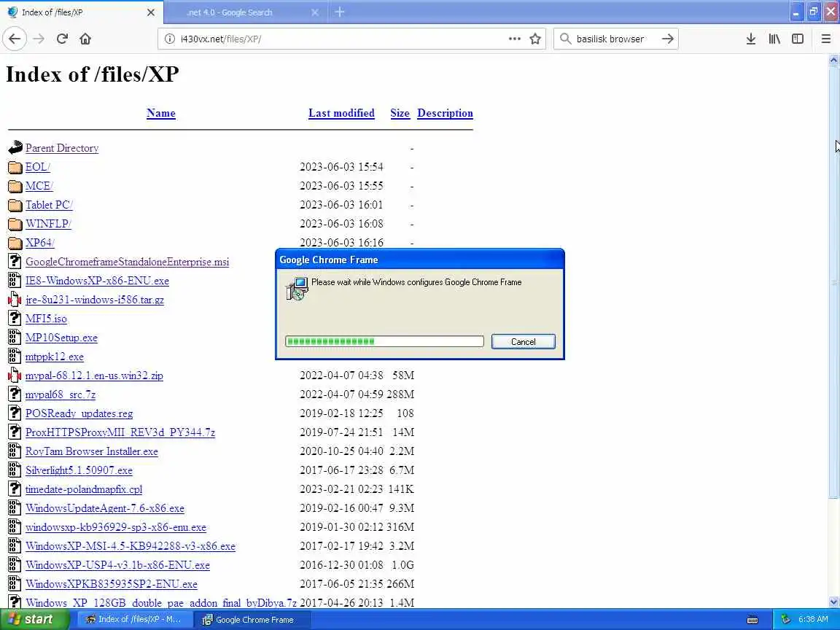
Task: Close the .net 4.0 Google Search tab
Action: 315,12
